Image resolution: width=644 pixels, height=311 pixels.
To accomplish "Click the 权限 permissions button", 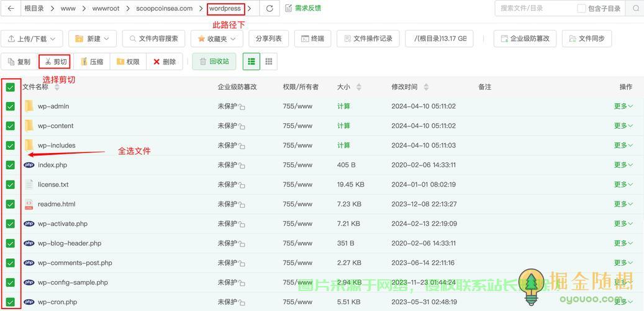I will (x=128, y=62).
